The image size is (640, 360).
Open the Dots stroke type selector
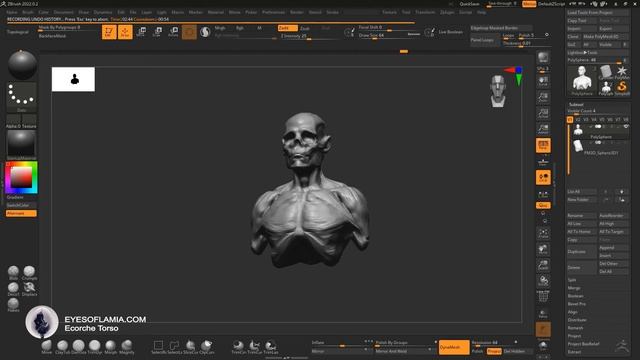(x=22, y=97)
